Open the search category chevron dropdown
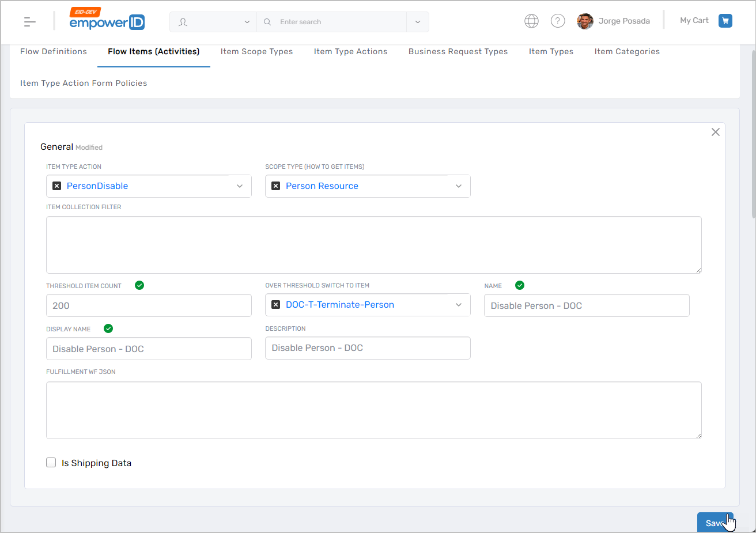The width and height of the screenshot is (756, 533). [417, 21]
